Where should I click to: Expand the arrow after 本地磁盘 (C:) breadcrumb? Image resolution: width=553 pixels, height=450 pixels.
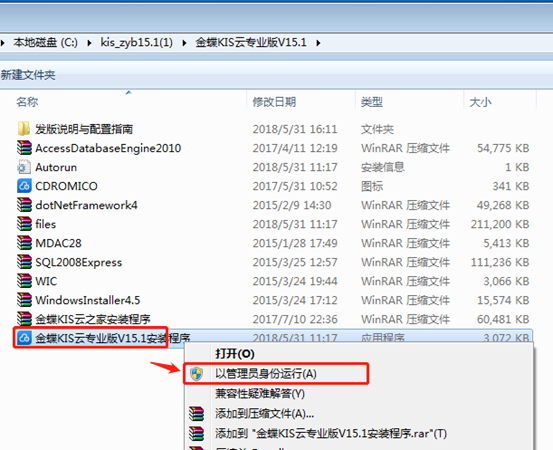coord(90,43)
